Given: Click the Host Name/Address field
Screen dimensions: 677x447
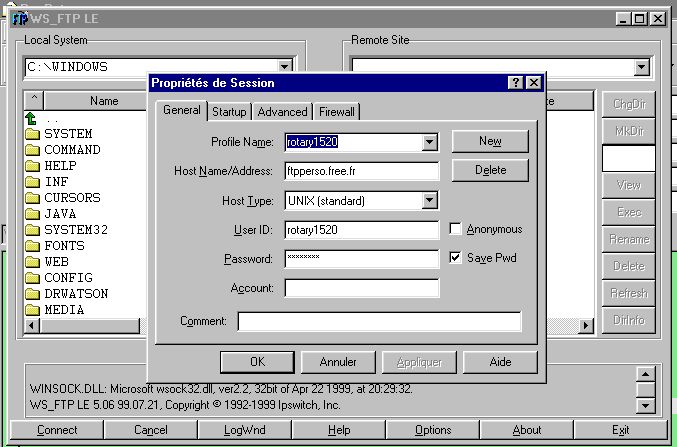Looking at the screenshot, I should (x=362, y=171).
